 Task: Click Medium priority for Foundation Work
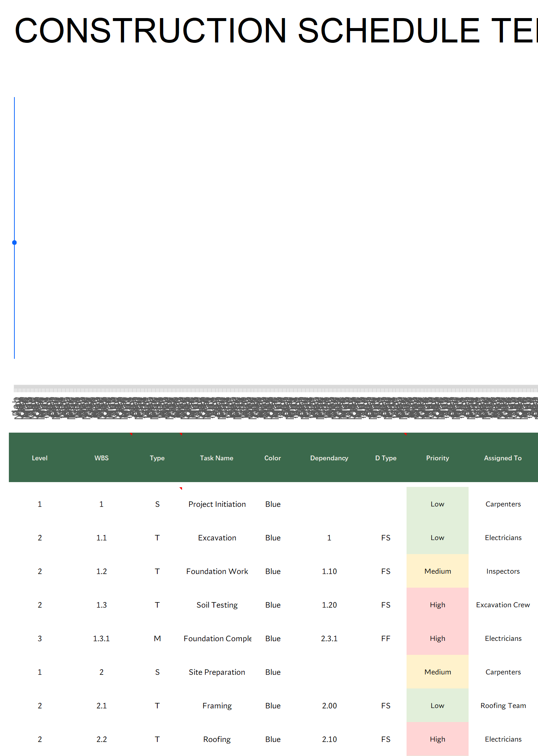click(x=438, y=571)
